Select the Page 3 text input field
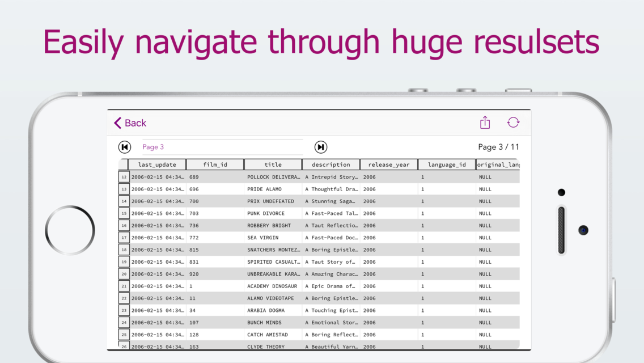Screen dimensions: 644x363 pyautogui.click(x=221, y=147)
